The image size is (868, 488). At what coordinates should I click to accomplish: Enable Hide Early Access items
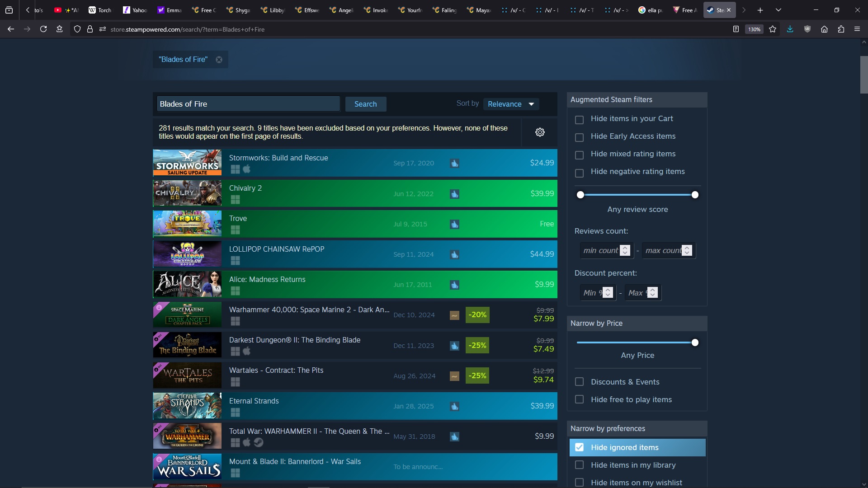click(579, 137)
